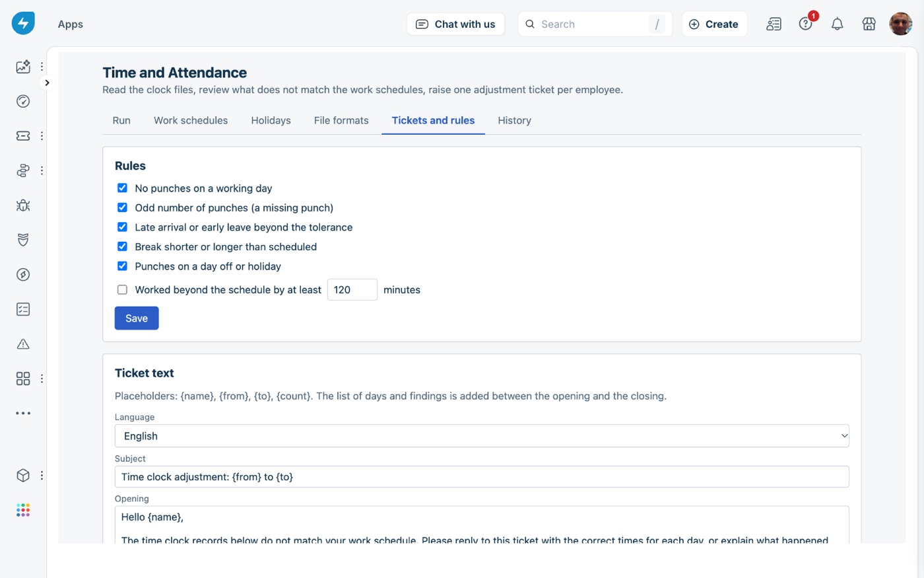This screenshot has width=924, height=578.
Task: Open the kebab menu beside the analytics icon
Action: click(x=42, y=67)
